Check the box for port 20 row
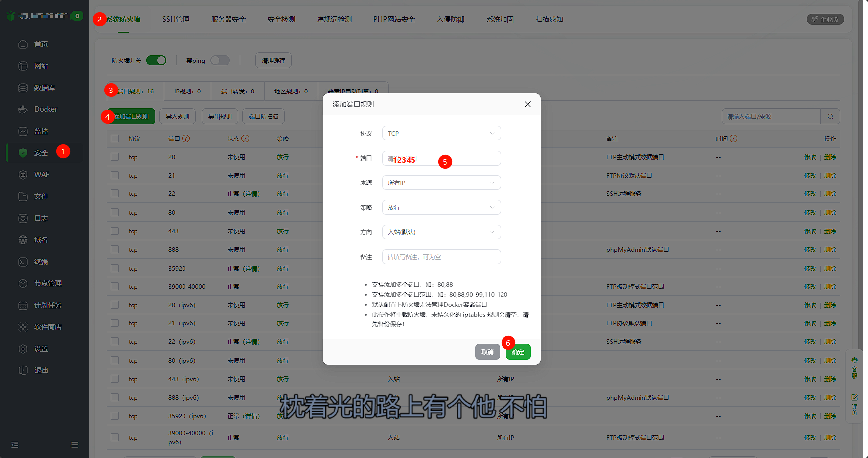This screenshot has height=458, width=868. coord(115,157)
